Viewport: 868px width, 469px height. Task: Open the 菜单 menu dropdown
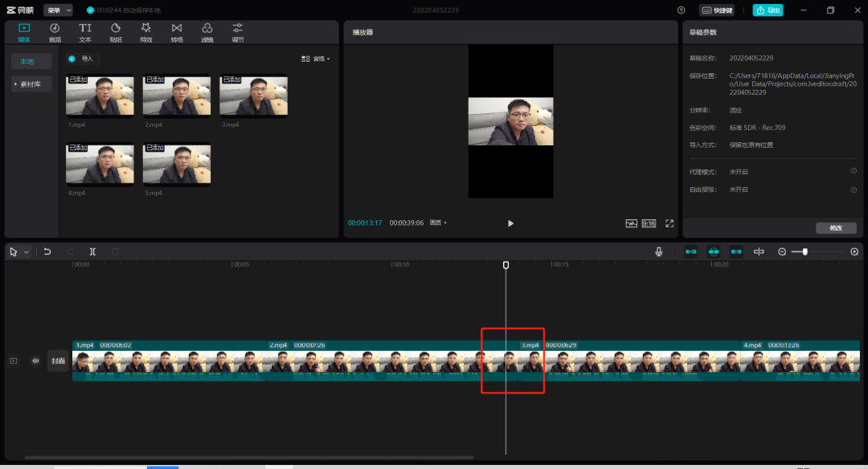(x=58, y=10)
